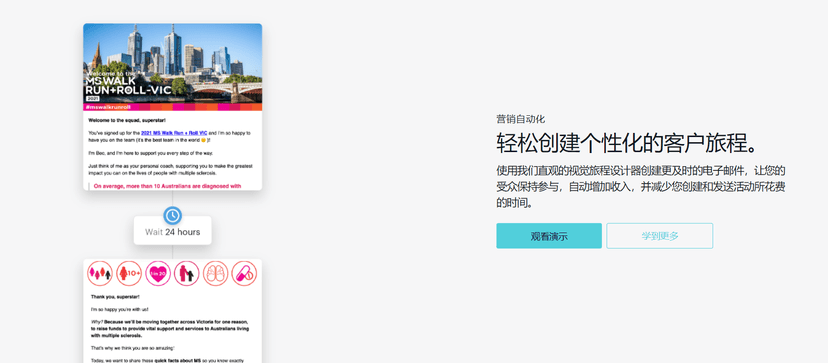This screenshot has width=828, height=363.
Task: Click the pink 'On average, more than 10 Australians' text
Action: pyautogui.click(x=167, y=186)
